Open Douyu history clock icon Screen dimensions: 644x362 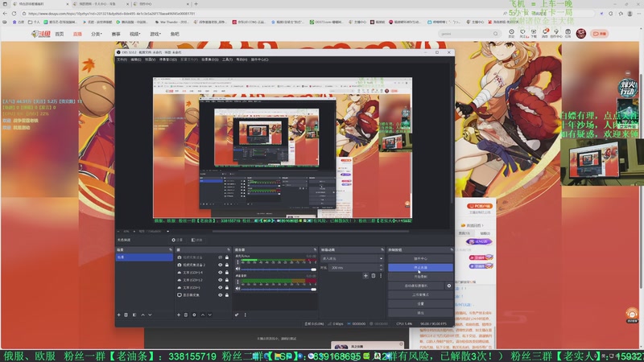tap(511, 33)
